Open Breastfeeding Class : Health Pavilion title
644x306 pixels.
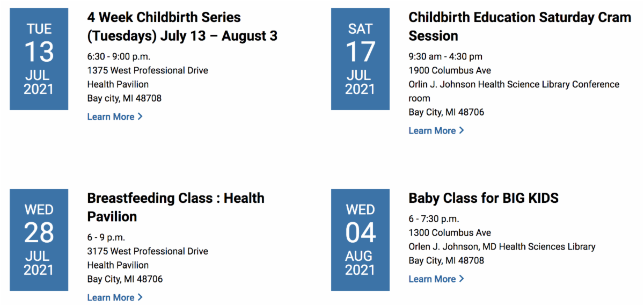tap(175, 207)
